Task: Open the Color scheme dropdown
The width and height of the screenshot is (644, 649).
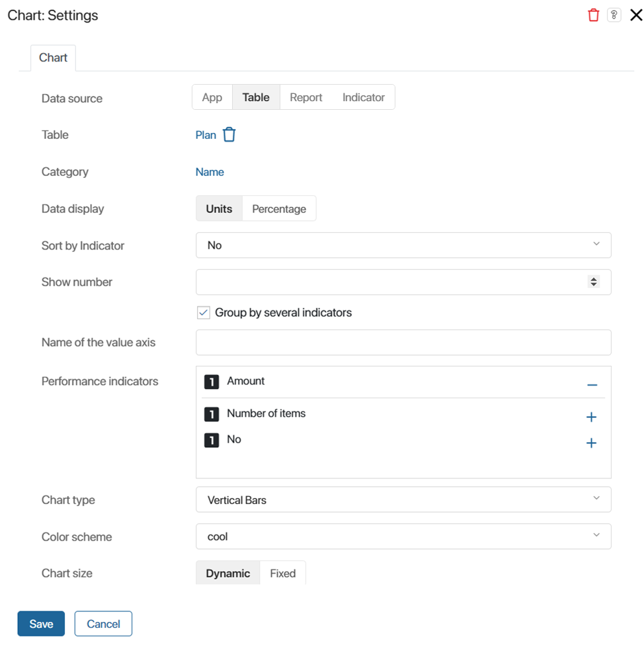Action: click(x=403, y=537)
